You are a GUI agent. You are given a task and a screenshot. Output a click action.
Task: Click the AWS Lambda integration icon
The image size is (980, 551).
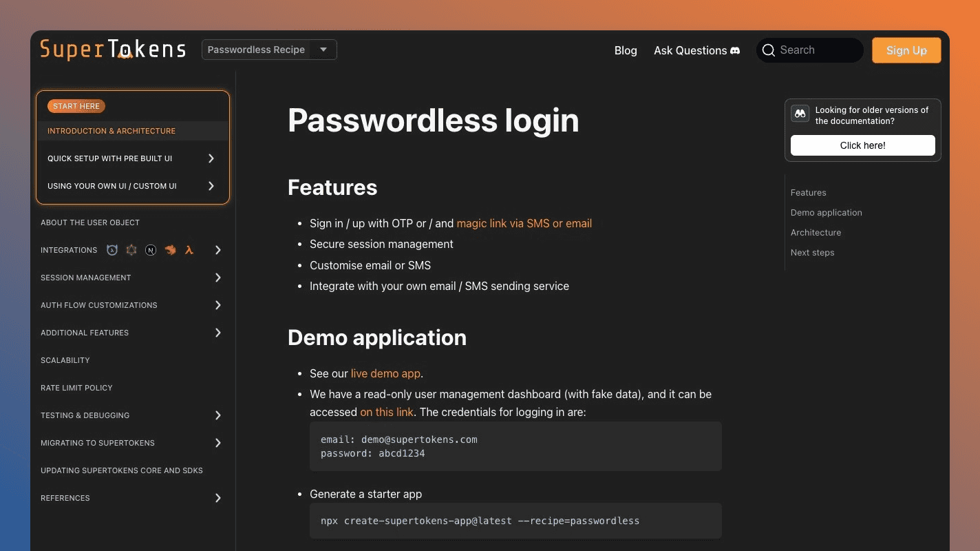coord(189,250)
